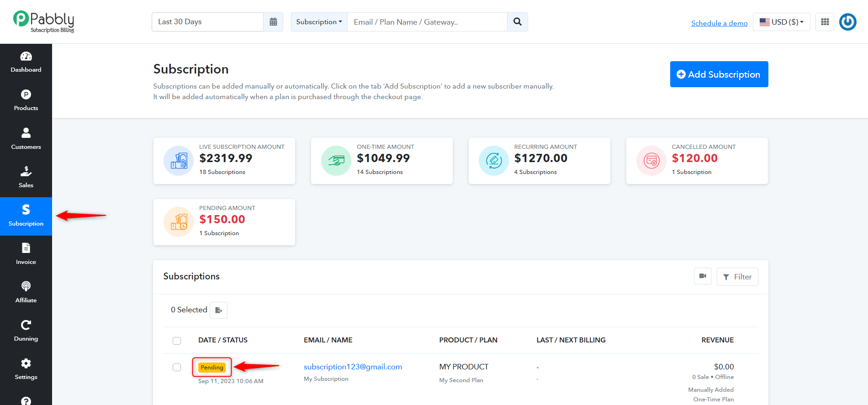The image size is (868, 405).
Task: Open the Last 30 Days date range field
Action: pyautogui.click(x=208, y=22)
